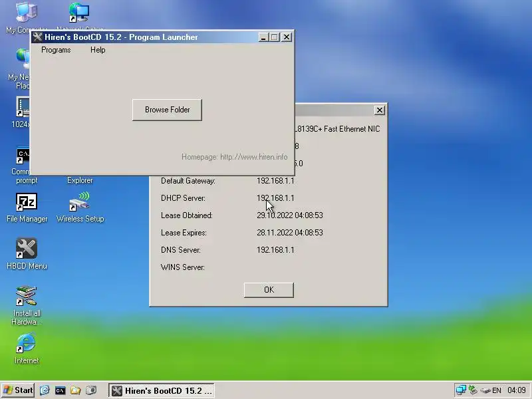The width and height of the screenshot is (532, 399).
Task: Open the Programs menu
Action: point(56,50)
